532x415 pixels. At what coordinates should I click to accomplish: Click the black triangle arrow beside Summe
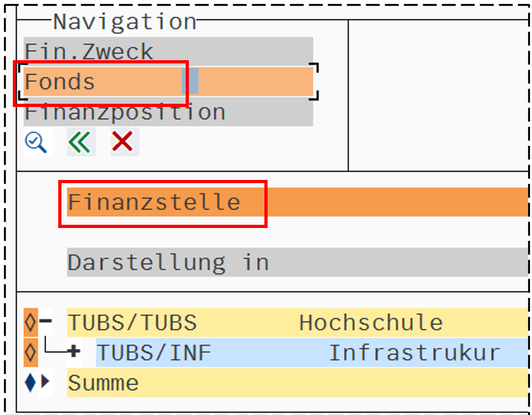(45, 383)
